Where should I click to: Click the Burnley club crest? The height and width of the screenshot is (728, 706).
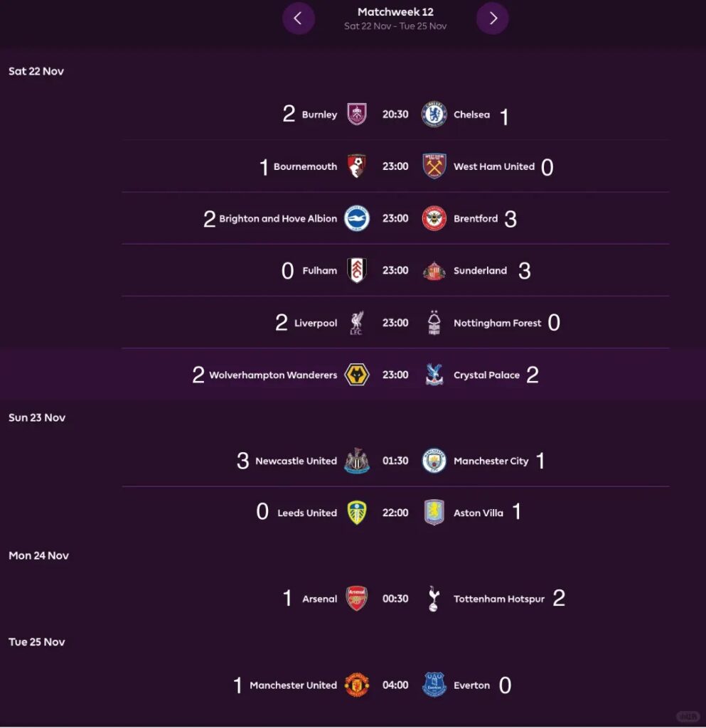[x=357, y=114]
